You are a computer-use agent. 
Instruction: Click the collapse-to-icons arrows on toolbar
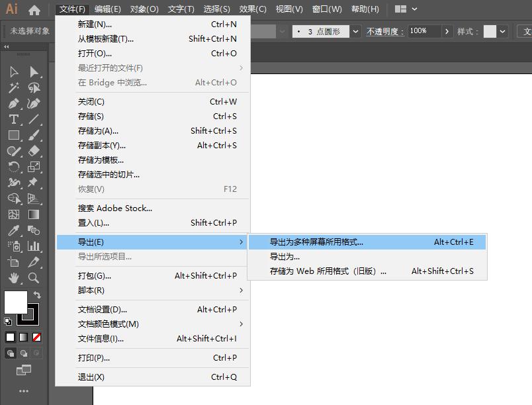click(7, 46)
